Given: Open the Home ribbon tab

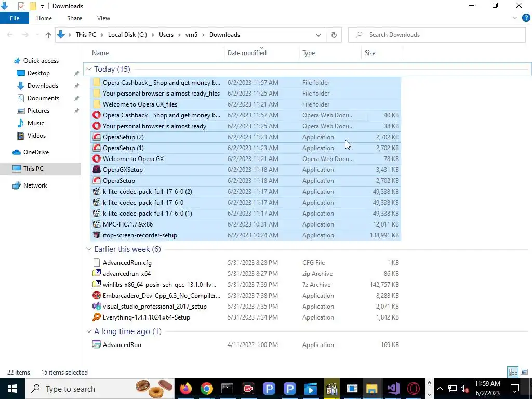Looking at the screenshot, I should (44, 18).
